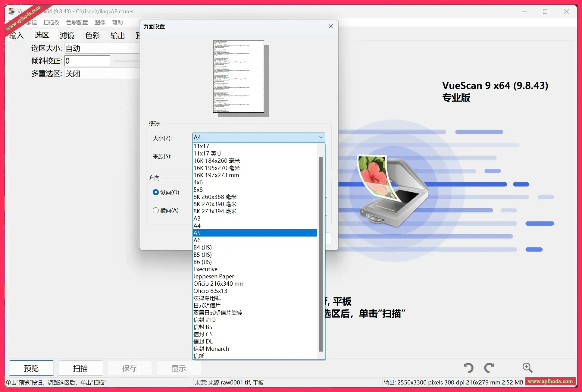Viewport: 582px width, 392px height.
Task: Choose A3 from paper size list
Action: (255, 218)
